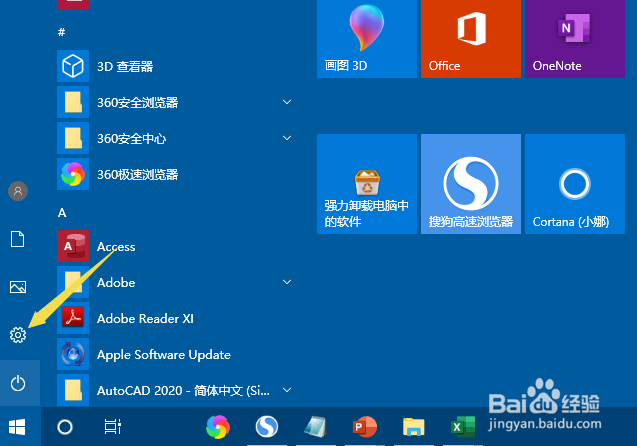
Task: Open the 画图 3D tile
Action: (x=367, y=39)
